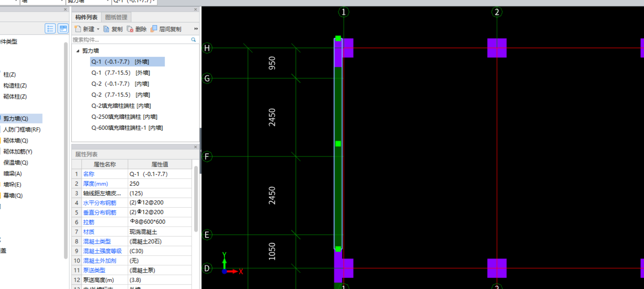The width and height of the screenshot is (644, 289).
Task: Select 墙垛(E) in component type list
Action: 12,184
